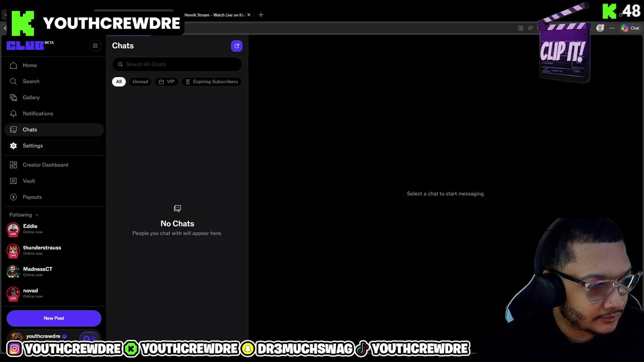Image resolution: width=644 pixels, height=362 pixels.
Task: Open novad live avatar
Action: coord(13,294)
